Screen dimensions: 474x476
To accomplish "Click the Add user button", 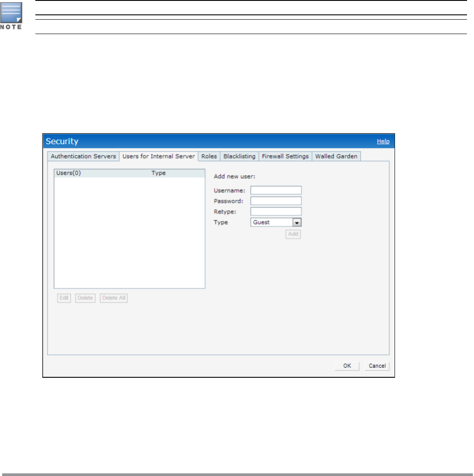I will 293,234.
